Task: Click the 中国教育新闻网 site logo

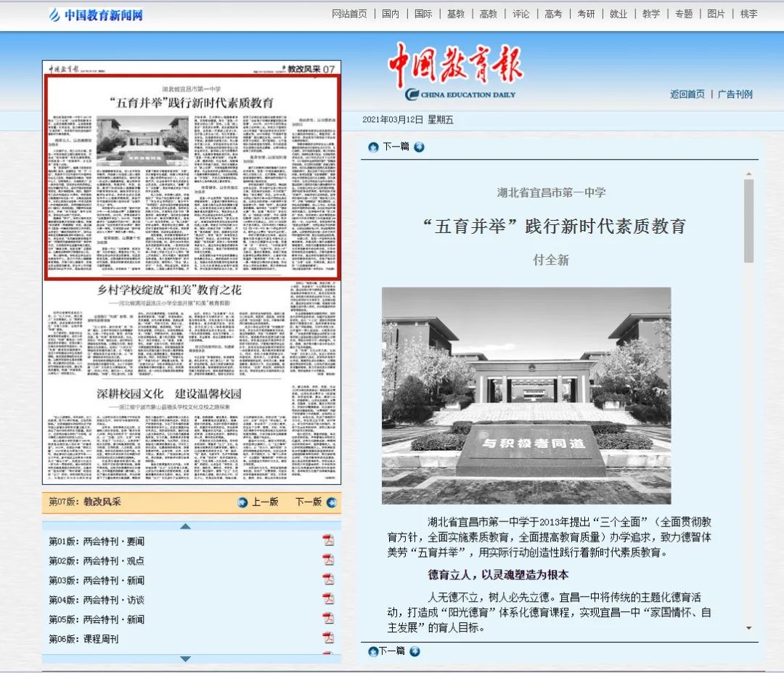Action: (x=96, y=15)
